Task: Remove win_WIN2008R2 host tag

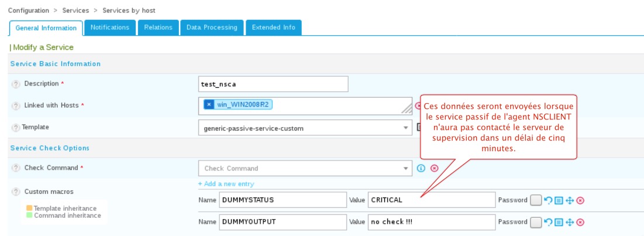Action: click(x=209, y=105)
